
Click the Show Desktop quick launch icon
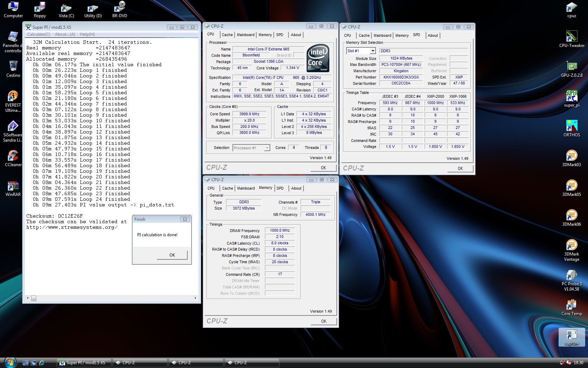point(26,363)
